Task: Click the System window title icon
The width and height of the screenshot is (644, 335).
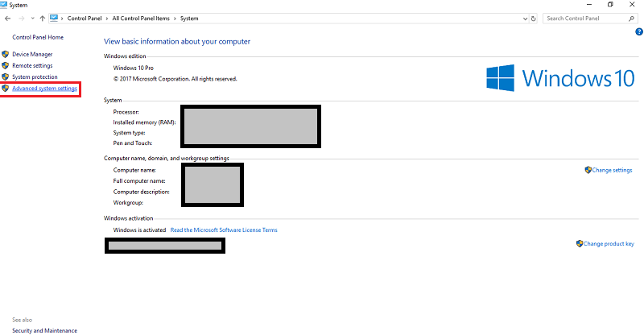Action: pyautogui.click(x=4, y=5)
